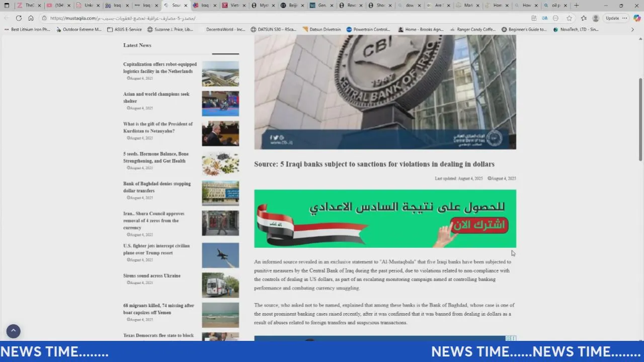644x362 pixels.
Task: Click the scroll-to-top arrow button
Action: 13,331
